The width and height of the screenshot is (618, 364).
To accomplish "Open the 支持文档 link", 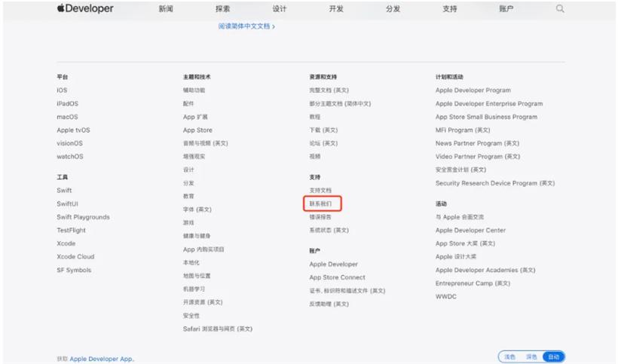I will (320, 190).
